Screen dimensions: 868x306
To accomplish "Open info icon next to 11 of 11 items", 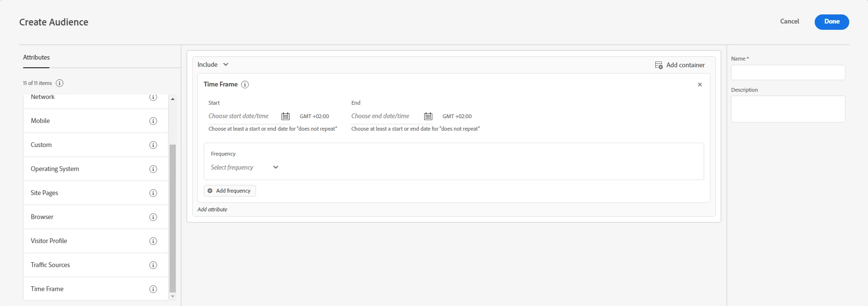I will [60, 83].
